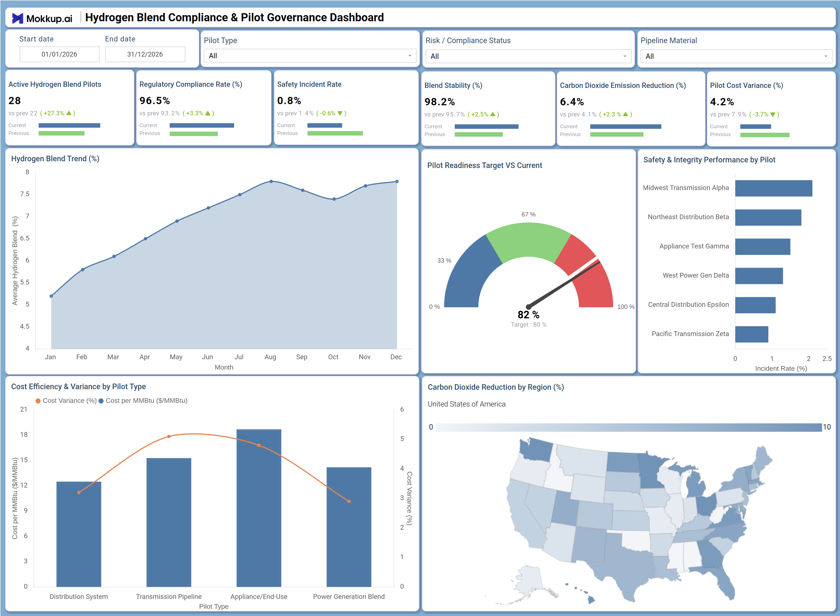Screen dimensions: 840x616
Task: Click the 4.2% Pilot Cost Variance value
Action: [x=722, y=102]
